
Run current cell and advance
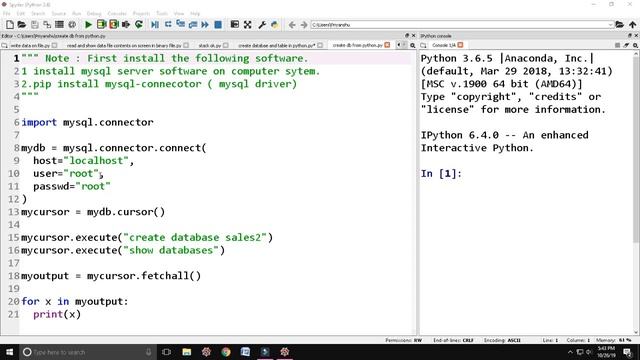tap(113, 24)
